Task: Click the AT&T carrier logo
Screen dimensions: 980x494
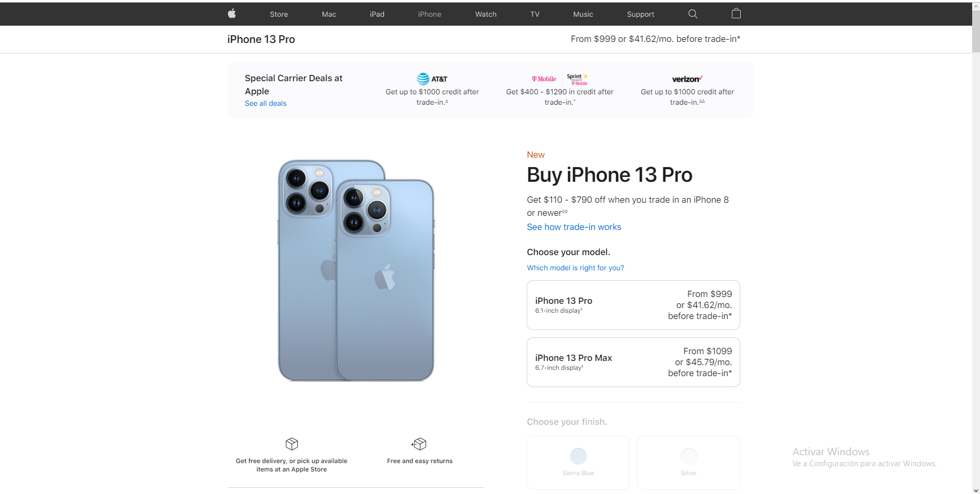Action: click(432, 79)
